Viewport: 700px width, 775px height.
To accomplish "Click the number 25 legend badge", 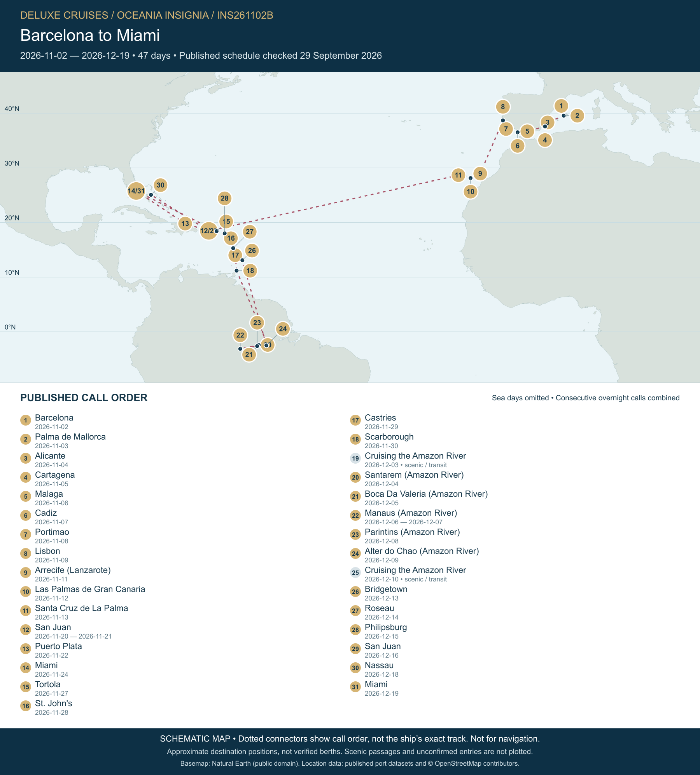I will coord(355,573).
